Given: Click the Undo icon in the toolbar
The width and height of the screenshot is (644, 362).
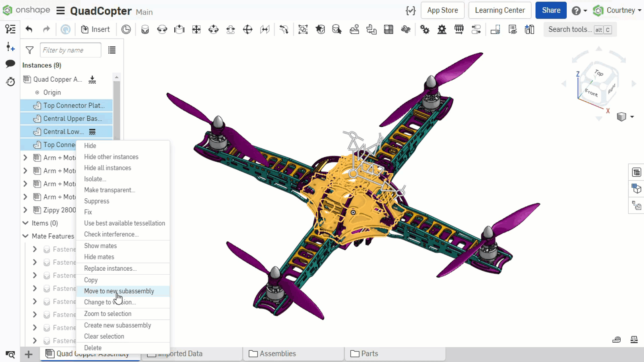Looking at the screenshot, I should click(28, 29).
